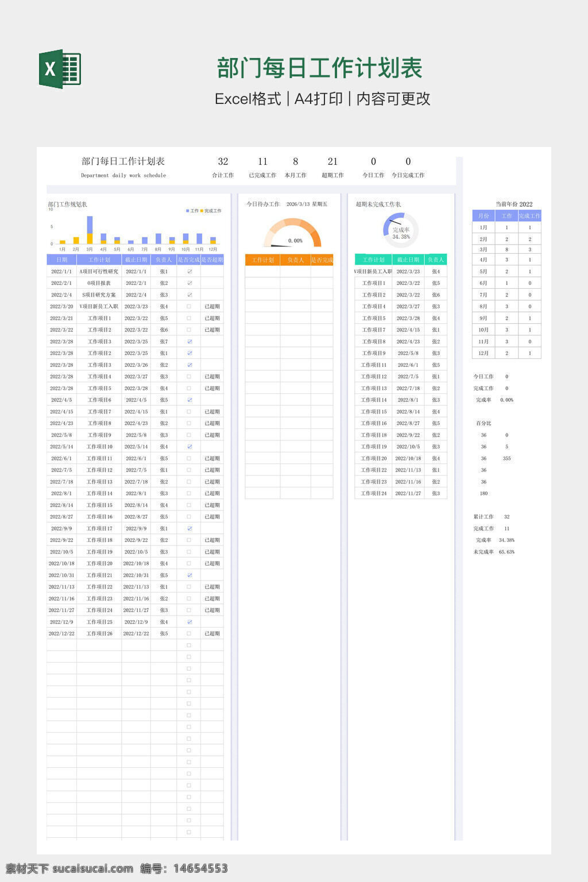Click the 当前年份 2022 label
588x882 pixels.
[x=514, y=204]
